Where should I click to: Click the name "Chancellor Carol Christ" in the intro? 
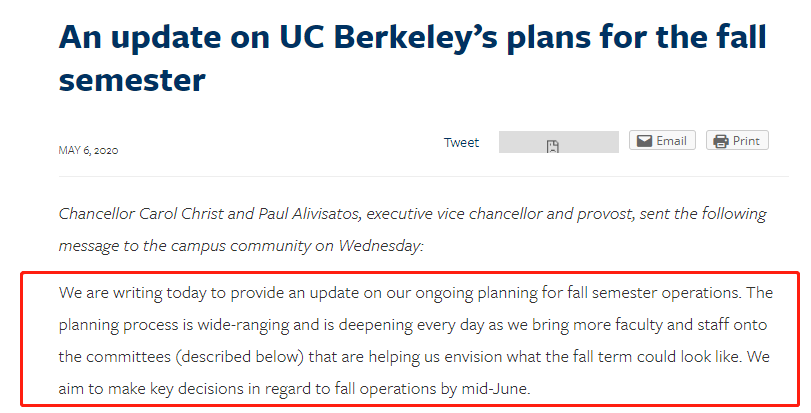[141, 213]
